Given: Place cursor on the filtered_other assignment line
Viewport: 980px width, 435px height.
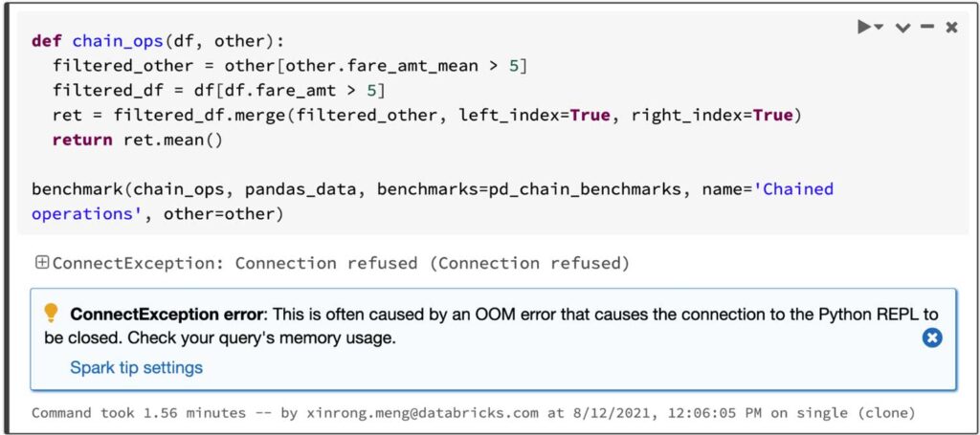Looking at the screenshot, I should pyautogui.click(x=287, y=66).
